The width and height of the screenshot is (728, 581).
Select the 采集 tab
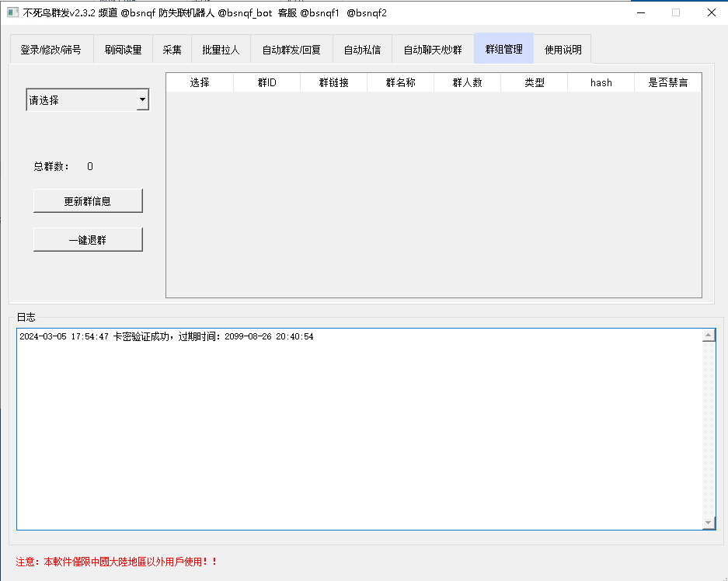(172, 50)
